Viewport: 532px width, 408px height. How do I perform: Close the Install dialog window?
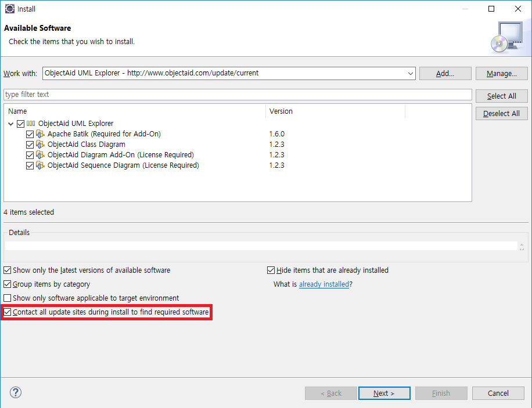[518, 9]
